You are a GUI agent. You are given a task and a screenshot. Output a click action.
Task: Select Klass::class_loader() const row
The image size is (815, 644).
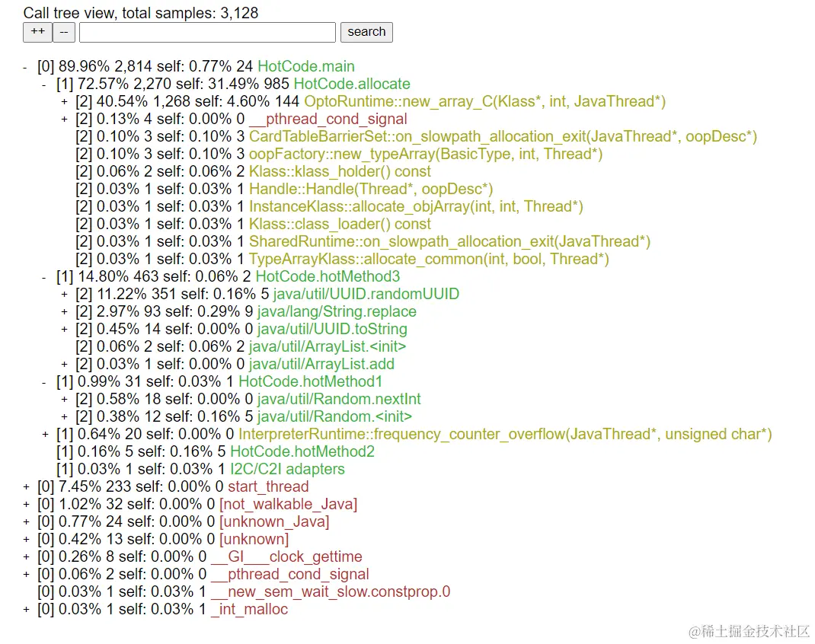[x=253, y=224]
